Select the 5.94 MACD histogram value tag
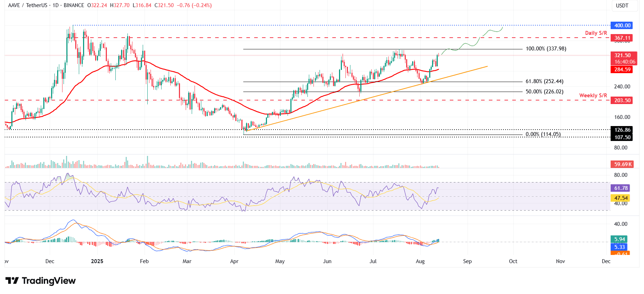644x294 pixels. pyautogui.click(x=620, y=239)
